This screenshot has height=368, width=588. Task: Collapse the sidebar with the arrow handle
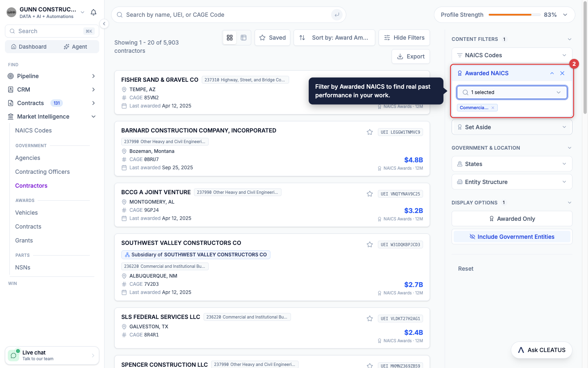point(104,24)
